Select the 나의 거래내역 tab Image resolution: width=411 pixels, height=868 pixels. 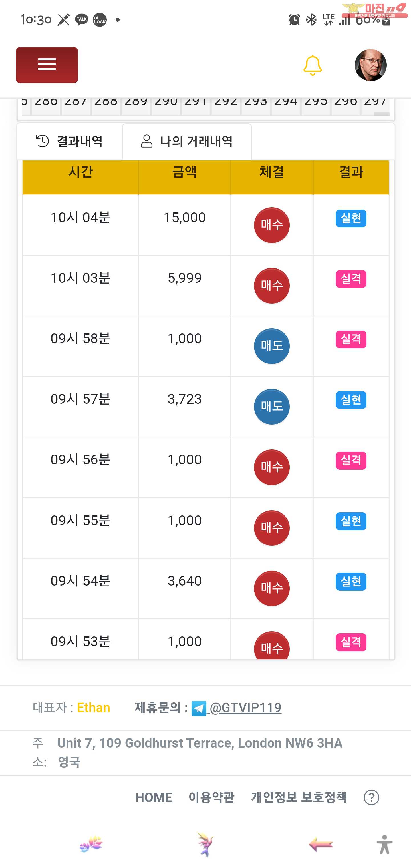(187, 141)
